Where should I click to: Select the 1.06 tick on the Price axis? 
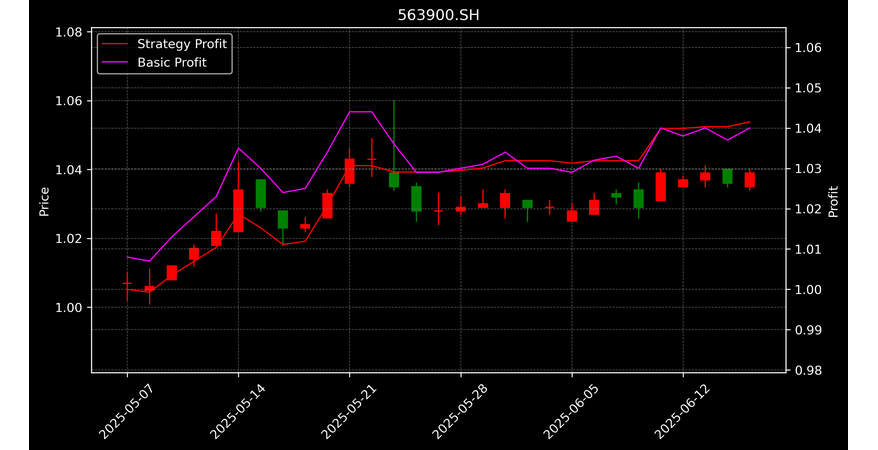(x=69, y=101)
